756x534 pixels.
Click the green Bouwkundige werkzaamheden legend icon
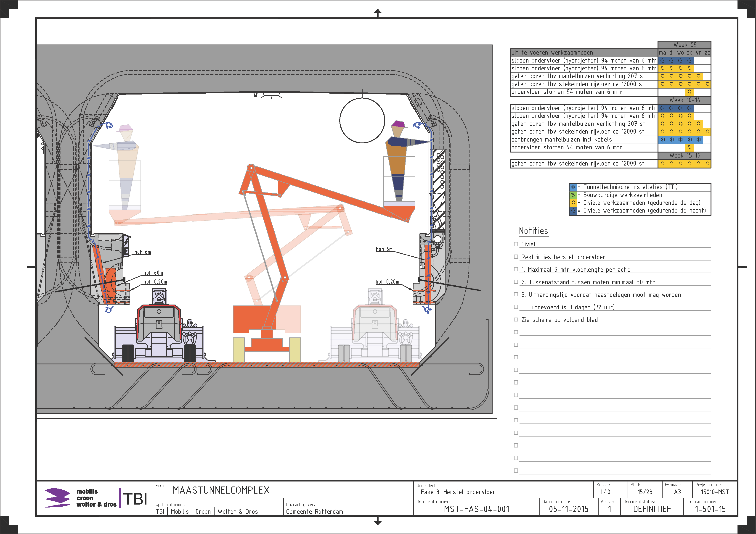point(573,195)
